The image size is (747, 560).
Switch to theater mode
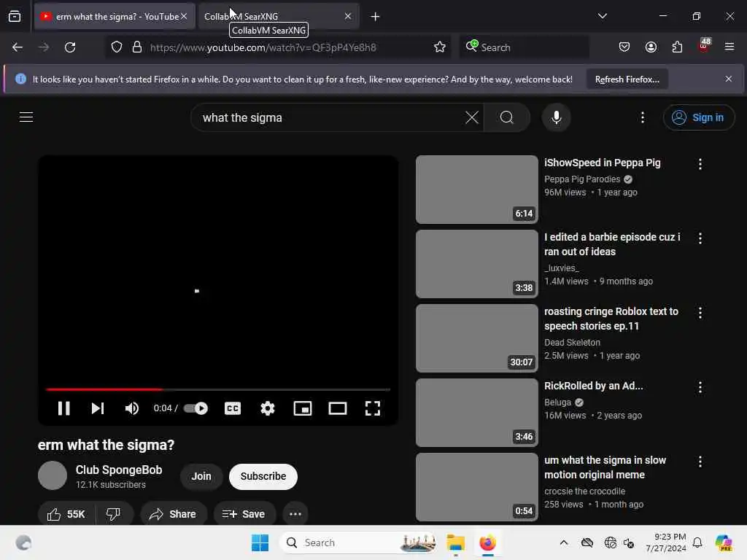(x=337, y=408)
